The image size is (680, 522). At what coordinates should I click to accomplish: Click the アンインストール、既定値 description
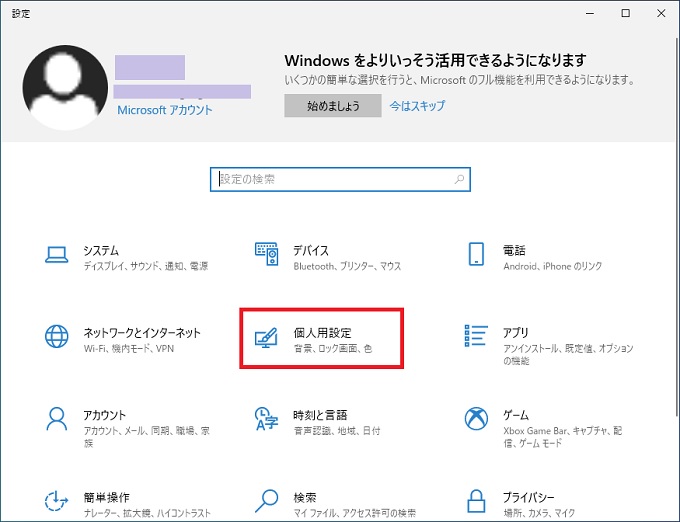[568, 355]
